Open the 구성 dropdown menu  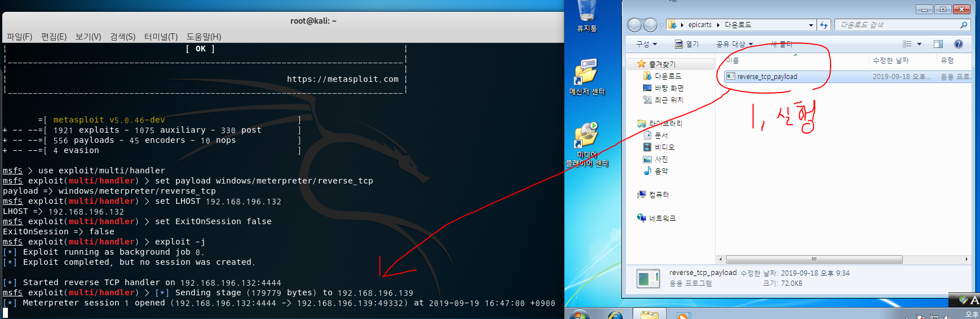[646, 44]
